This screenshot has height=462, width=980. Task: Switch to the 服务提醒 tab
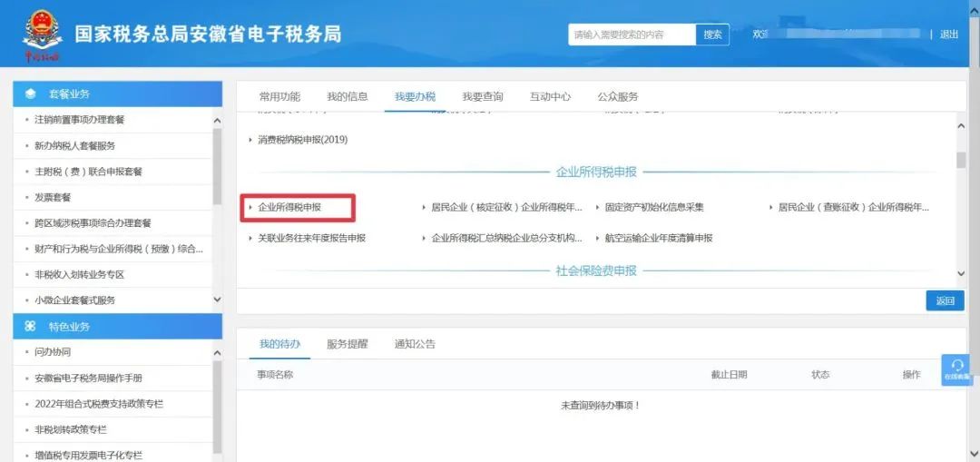[x=348, y=344]
